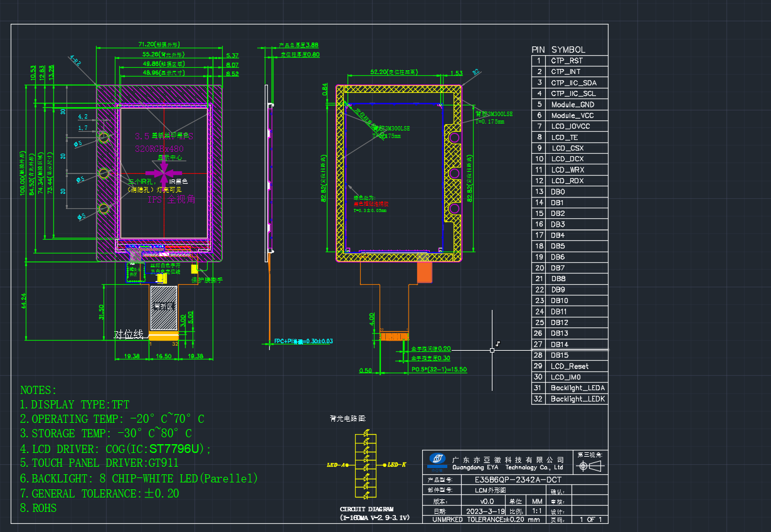Image resolution: width=771 pixels, height=532 pixels.
Task: Select the 71.20 top width dimension
Action: [159, 45]
